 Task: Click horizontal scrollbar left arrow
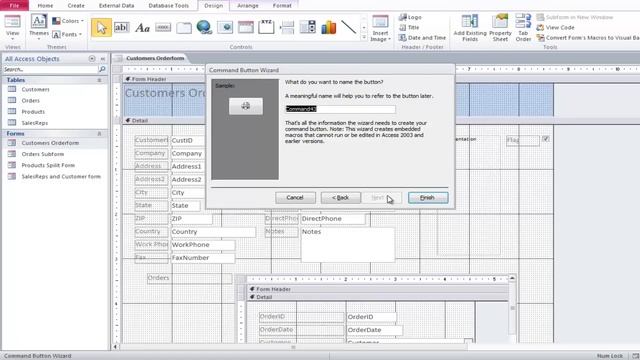click(x=115, y=347)
